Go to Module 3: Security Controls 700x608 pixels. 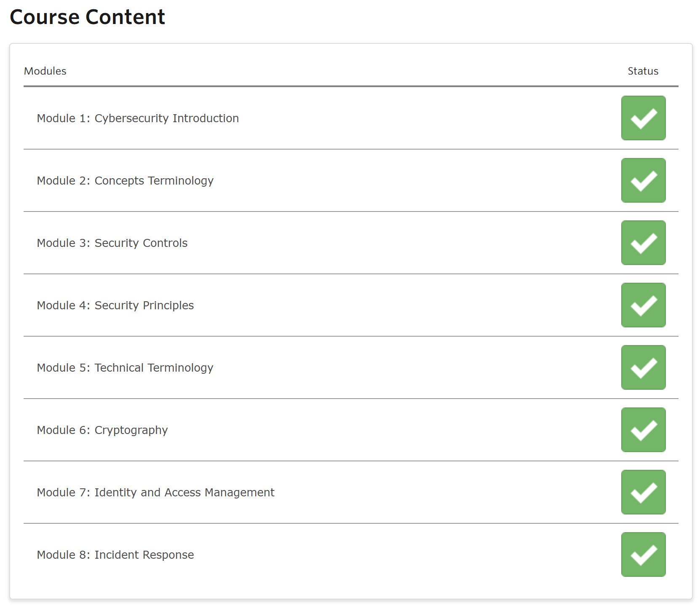(112, 243)
